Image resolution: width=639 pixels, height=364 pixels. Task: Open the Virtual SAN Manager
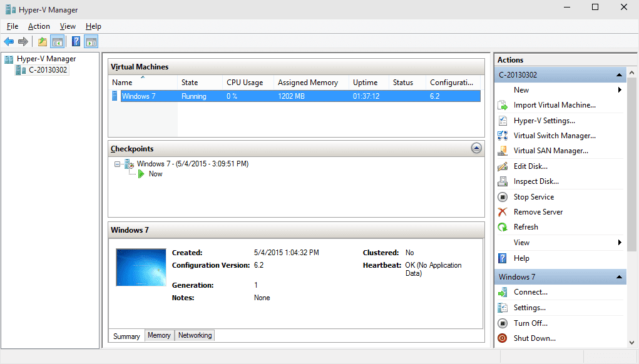click(x=550, y=150)
